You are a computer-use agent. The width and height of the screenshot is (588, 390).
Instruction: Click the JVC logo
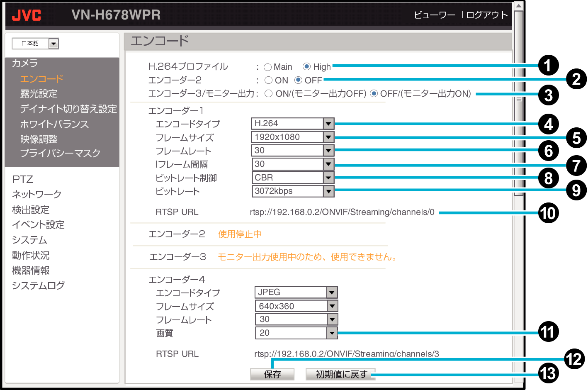point(26,15)
